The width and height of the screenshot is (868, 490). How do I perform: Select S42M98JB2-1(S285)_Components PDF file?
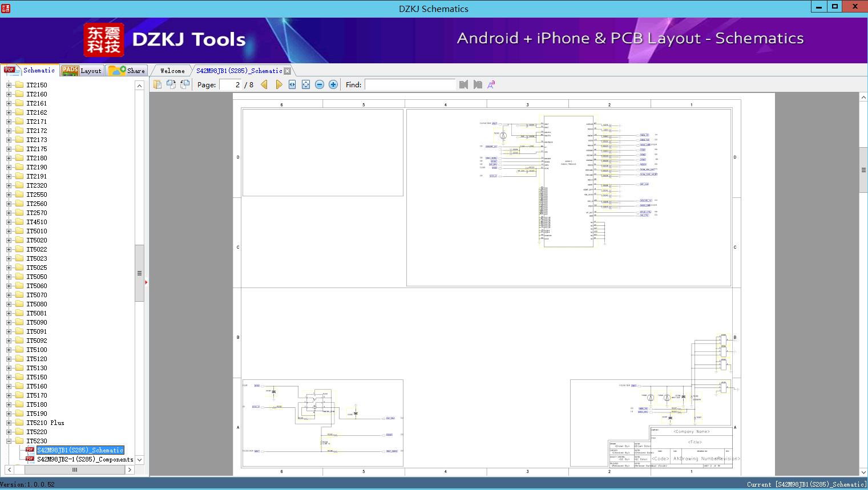[85, 459]
